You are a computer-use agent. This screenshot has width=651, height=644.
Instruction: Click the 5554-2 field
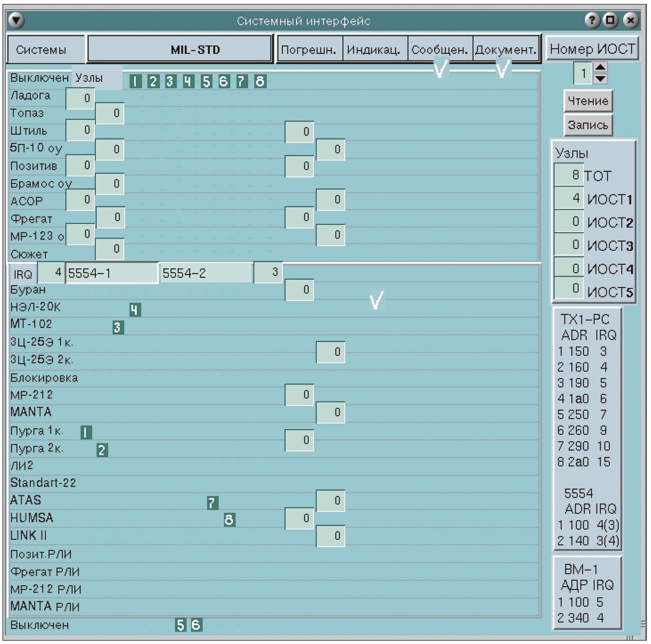coord(206,273)
